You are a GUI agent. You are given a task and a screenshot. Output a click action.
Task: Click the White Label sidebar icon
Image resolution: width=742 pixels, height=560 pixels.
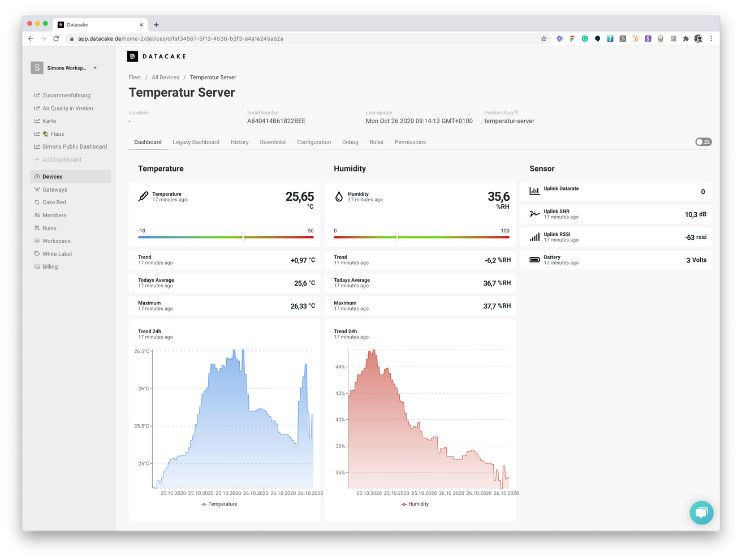point(37,253)
